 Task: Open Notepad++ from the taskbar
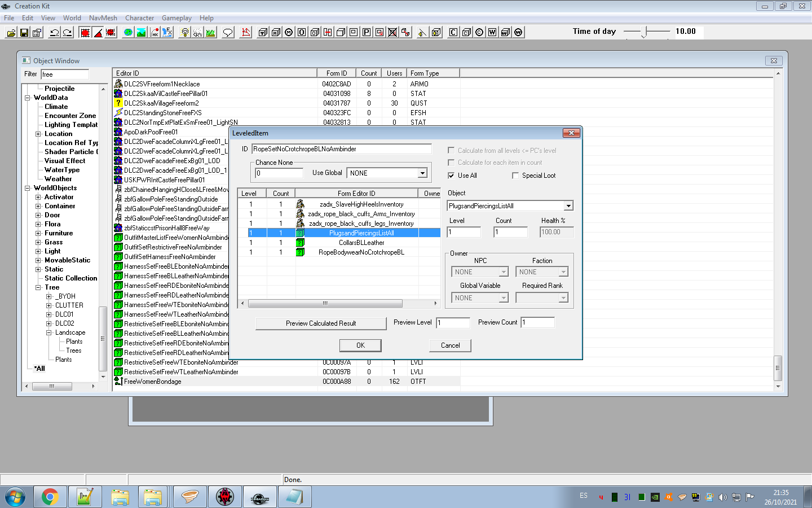point(85,497)
